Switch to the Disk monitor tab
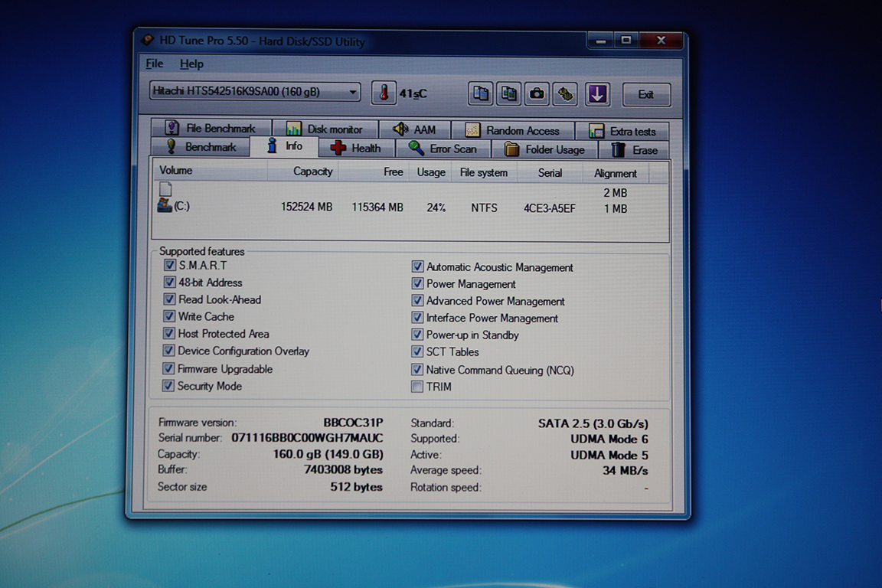Viewport: 882px width, 588px height. click(x=325, y=129)
